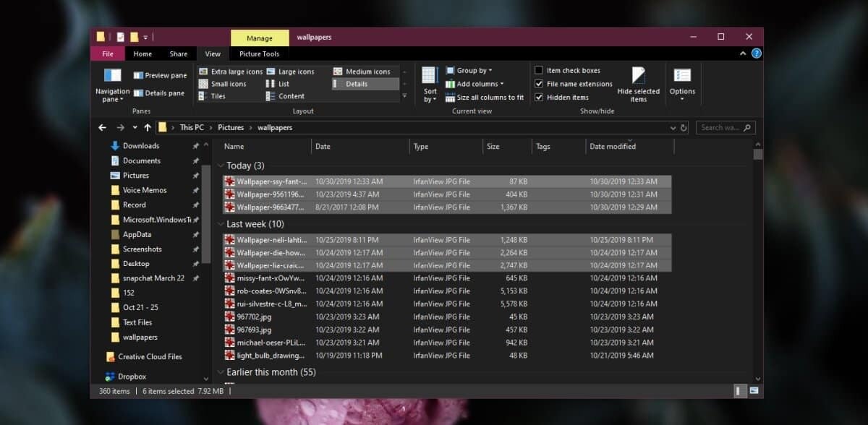The width and height of the screenshot is (868, 425).
Task: Click inside the search box
Action: pos(723,127)
